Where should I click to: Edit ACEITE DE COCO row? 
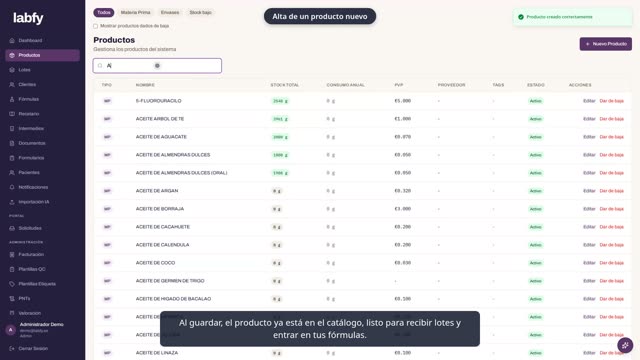tap(589, 263)
